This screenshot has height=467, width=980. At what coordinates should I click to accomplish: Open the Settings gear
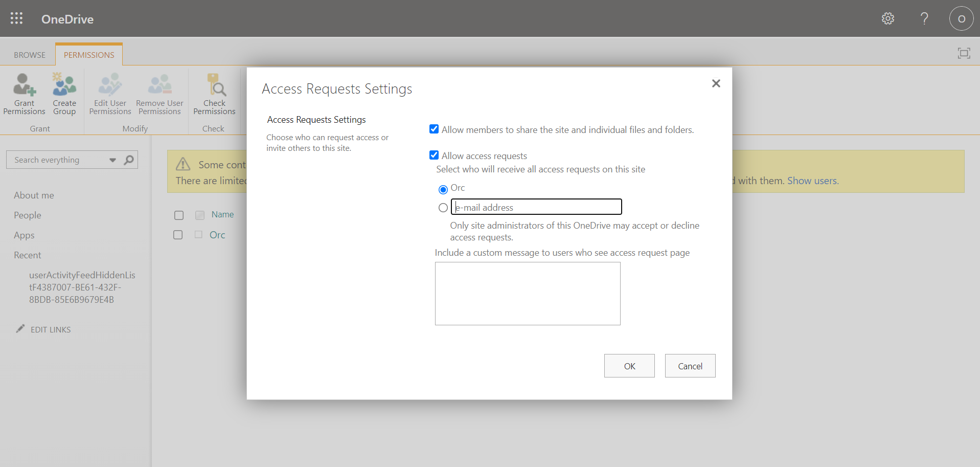pos(888,18)
